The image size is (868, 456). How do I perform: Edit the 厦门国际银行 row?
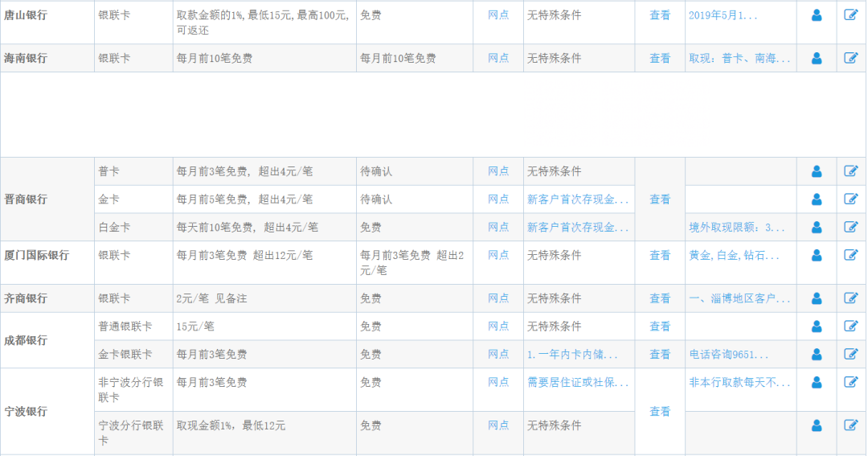(x=851, y=255)
